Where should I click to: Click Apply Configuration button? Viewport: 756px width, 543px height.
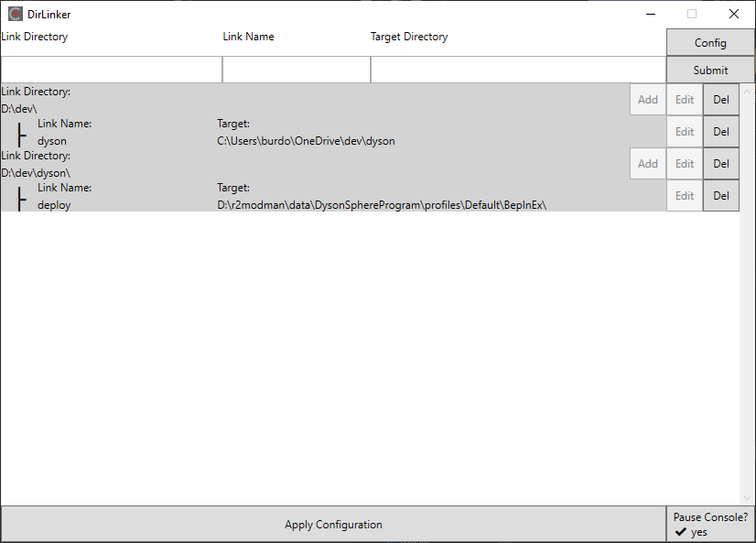(333, 524)
